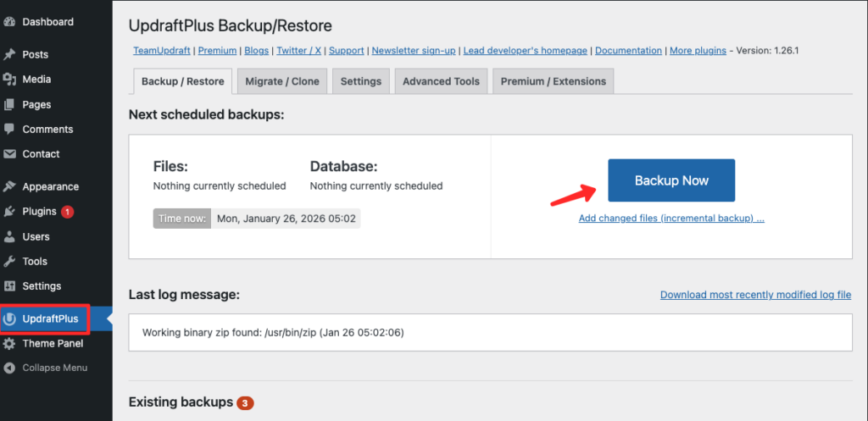The image size is (868, 421).
Task: Click the Comments speech bubble icon
Action: (x=10, y=130)
